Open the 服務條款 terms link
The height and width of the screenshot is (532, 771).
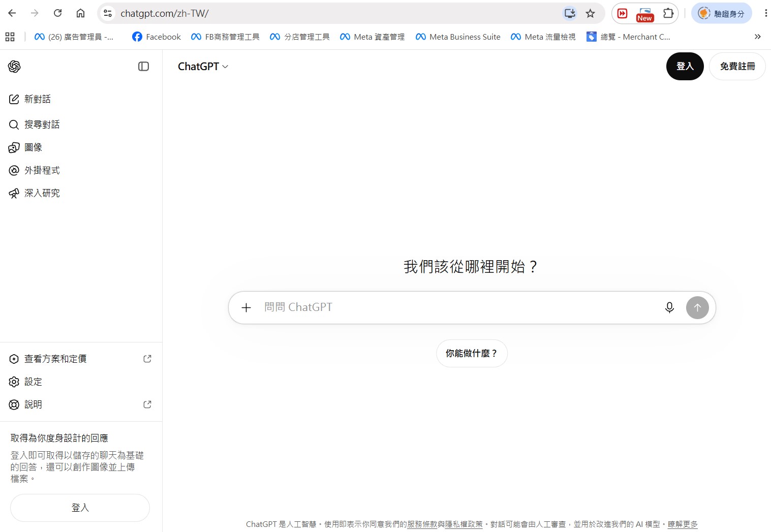pos(422,524)
